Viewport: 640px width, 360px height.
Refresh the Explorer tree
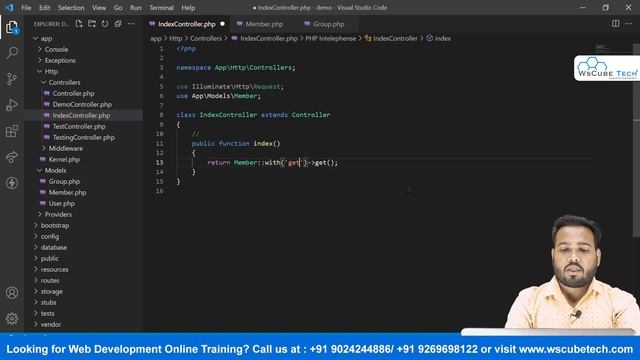[105, 24]
